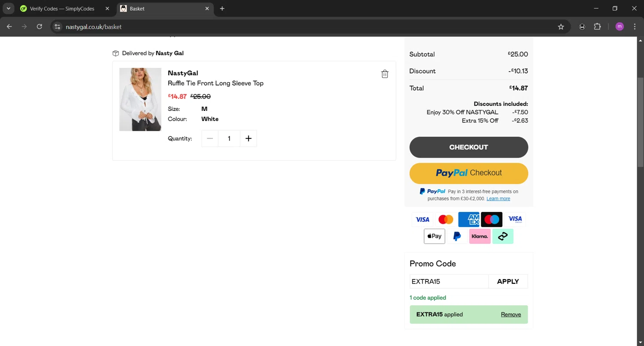Close the Basket tab
Screen dimensions: 644x346
click(x=207, y=9)
